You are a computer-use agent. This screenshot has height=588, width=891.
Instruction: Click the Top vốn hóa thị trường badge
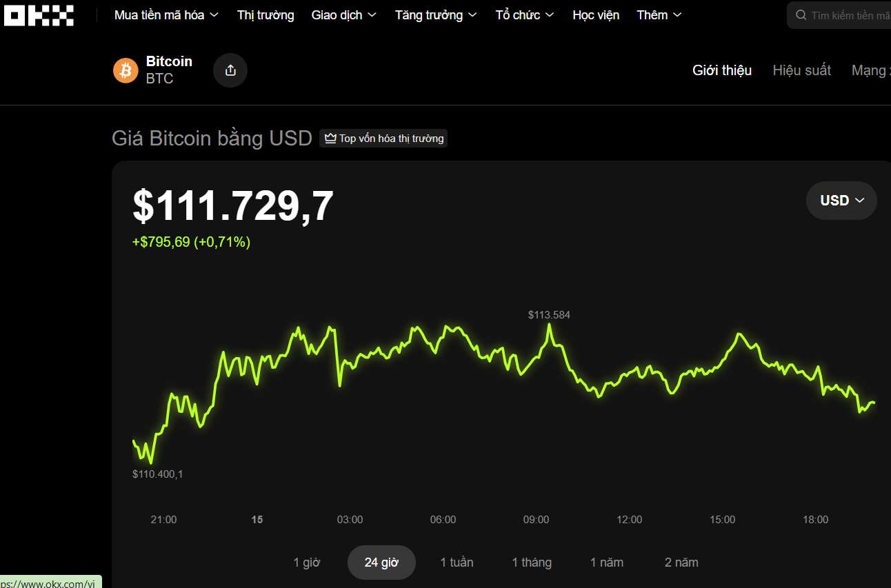click(383, 139)
